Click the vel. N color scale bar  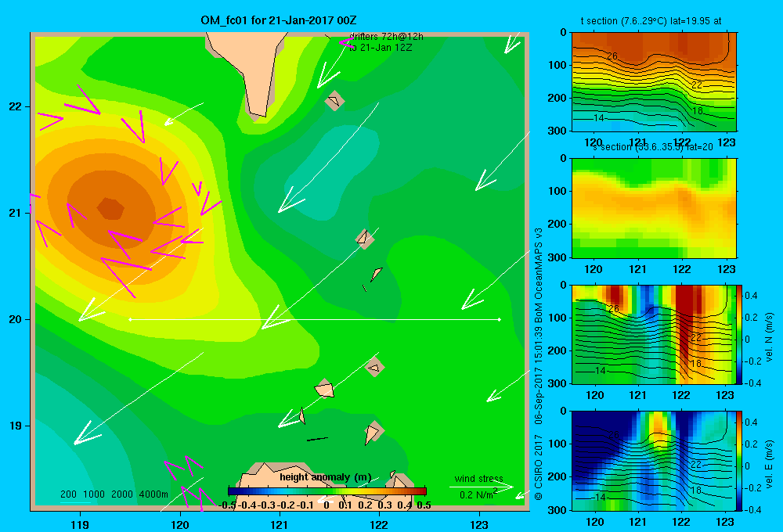click(x=739, y=334)
